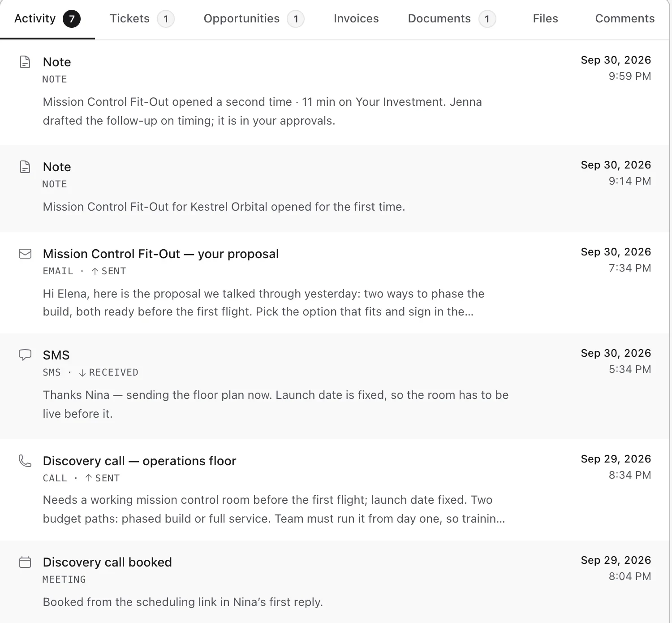Click the 'EMAIL' type label
Viewport: 672px width, 623px height.
58,271
